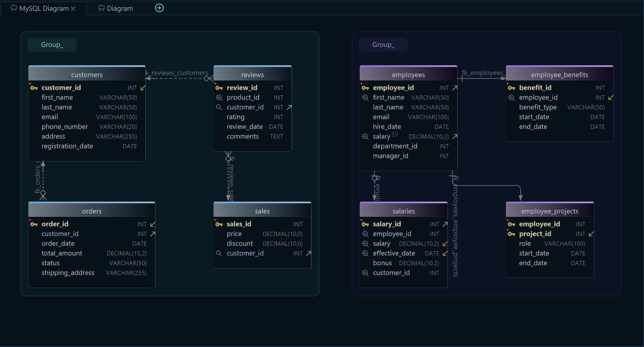
Task: Open the comment bubble beside salary field
Action: pyautogui.click(x=394, y=134)
